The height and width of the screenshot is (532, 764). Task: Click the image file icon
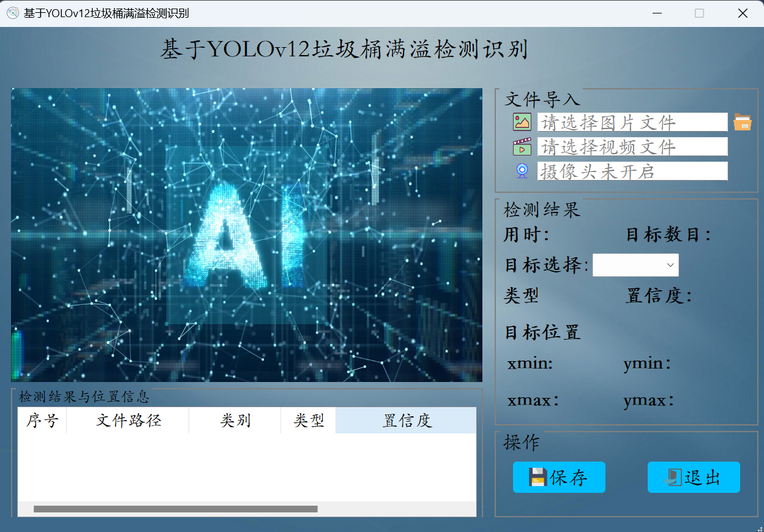522,122
